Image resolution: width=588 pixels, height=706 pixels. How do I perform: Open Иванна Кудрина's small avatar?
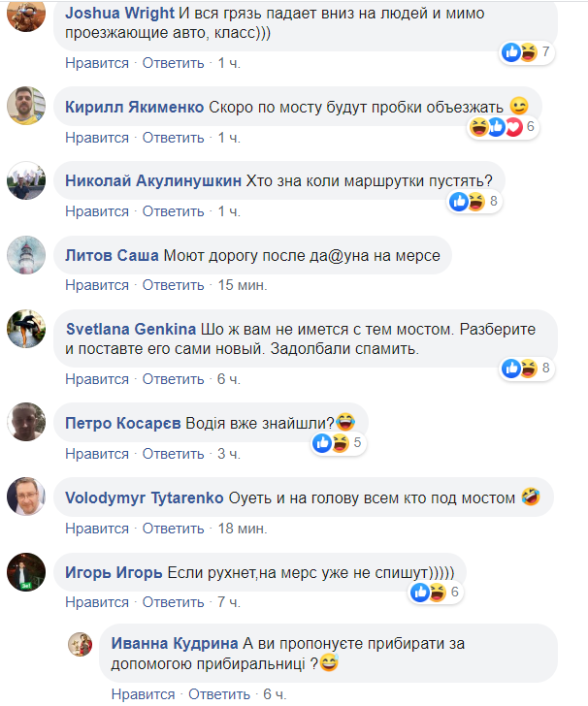(80, 644)
